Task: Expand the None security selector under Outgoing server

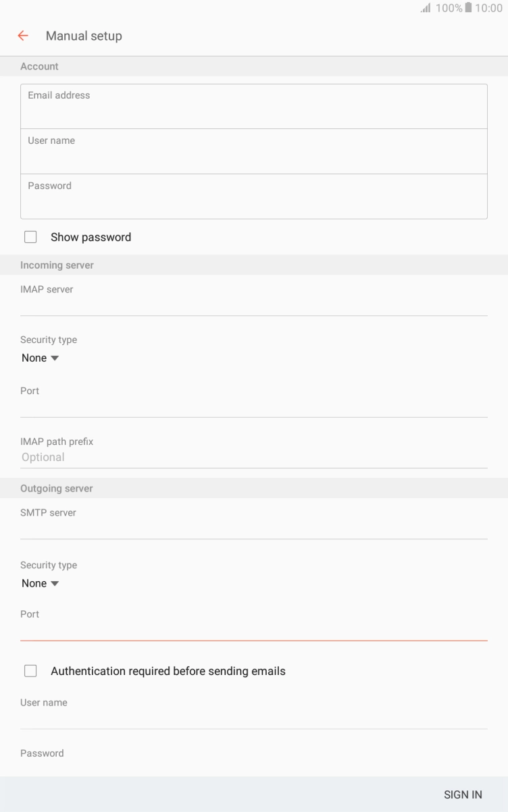Action: [x=41, y=583]
